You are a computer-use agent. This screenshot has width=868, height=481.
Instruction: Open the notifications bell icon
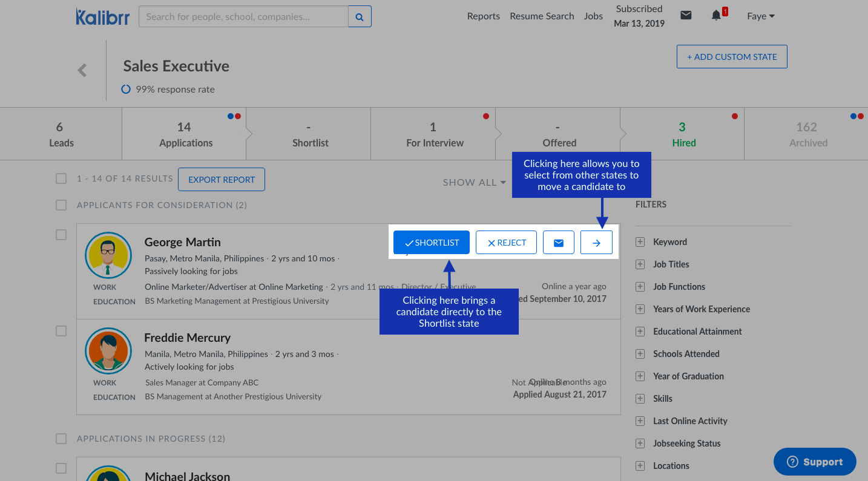pos(717,16)
